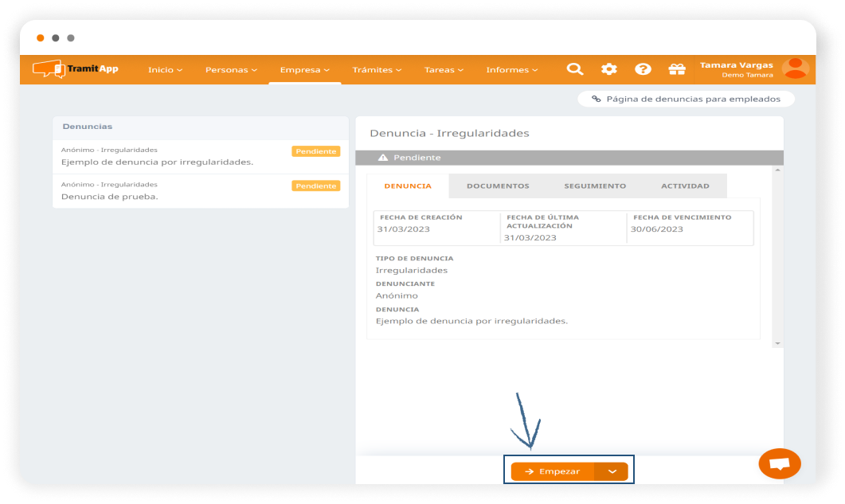845x504 pixels.
Task: Click the warning icon beside Pendiente status
Action: click(x=383, y=158)
